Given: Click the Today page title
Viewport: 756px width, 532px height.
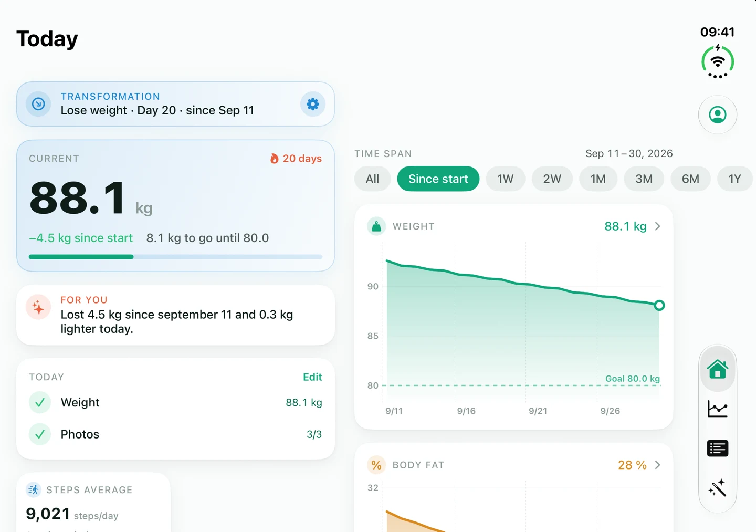Looking at the screenshot, I should pyautogui.click(x=47, y=39).
